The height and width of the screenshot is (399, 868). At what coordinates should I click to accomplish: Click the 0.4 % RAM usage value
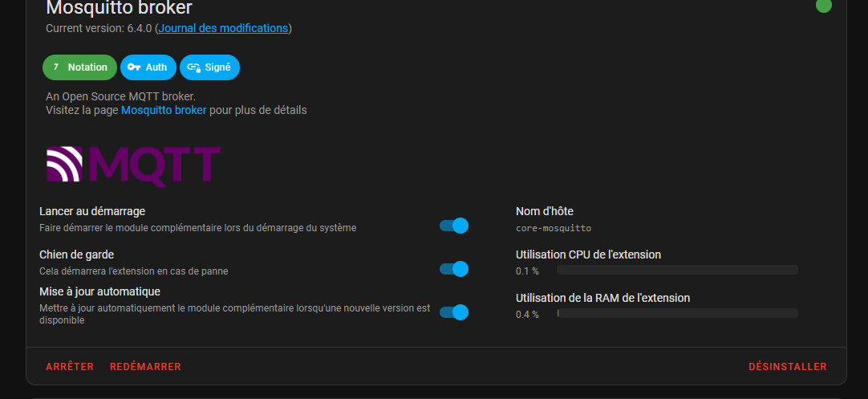[527, 314]
